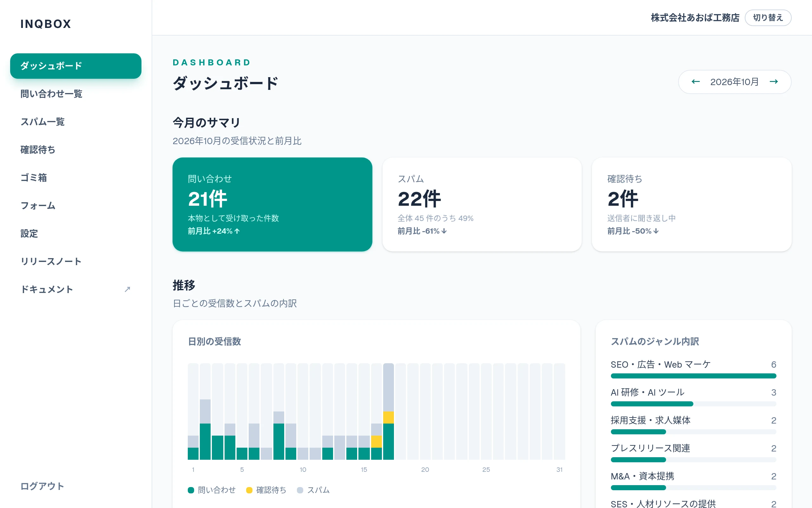
Task: Open ドキュメント link in sidebar
Action: pyautogui.click(x=76, y=289)
